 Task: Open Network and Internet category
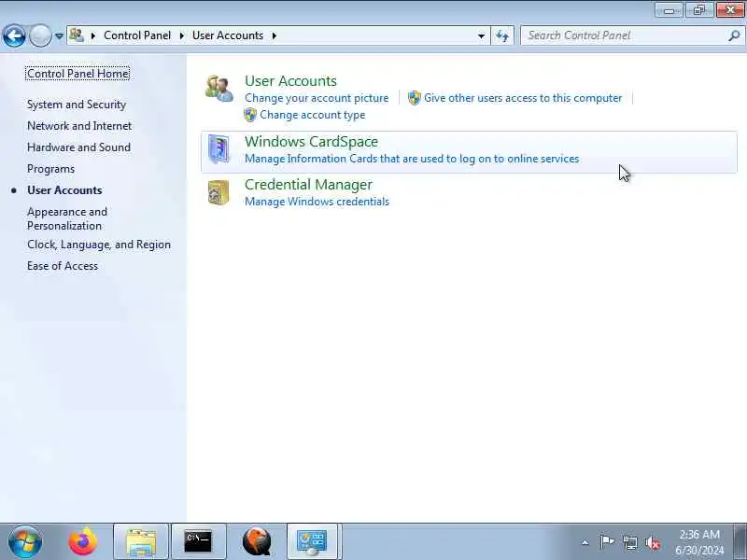pyautogui.click(x=79, y=126)
